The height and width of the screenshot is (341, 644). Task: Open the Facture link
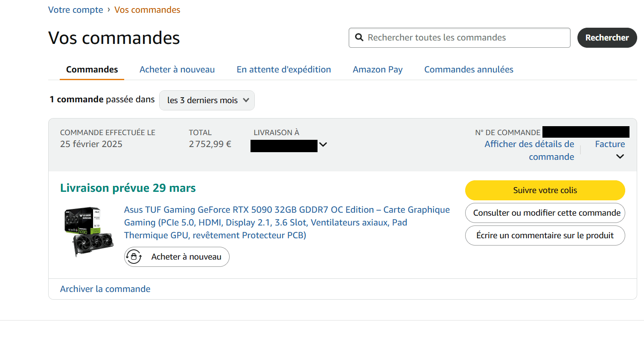pyautogui.click(x=610, y=144)
